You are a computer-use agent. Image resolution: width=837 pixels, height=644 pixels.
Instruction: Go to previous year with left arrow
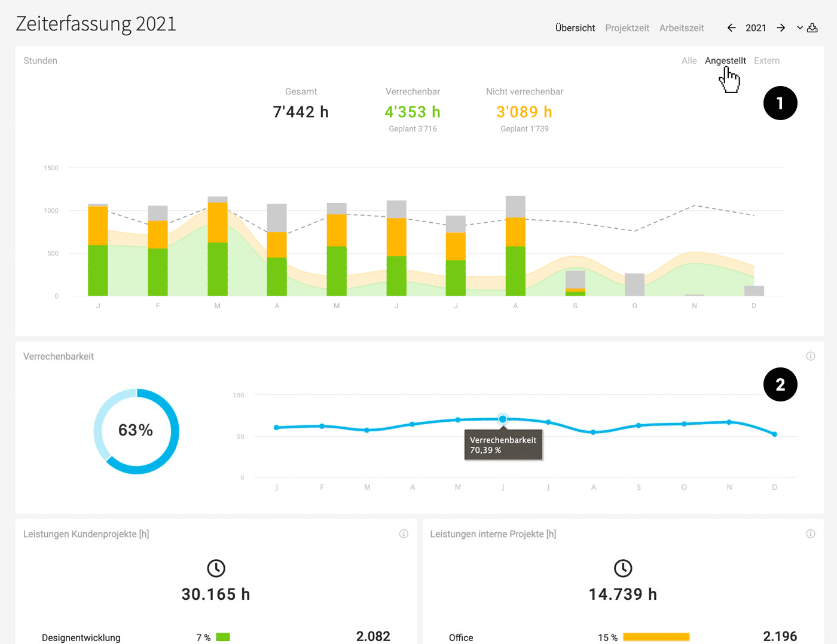click(x=731, y=28)
